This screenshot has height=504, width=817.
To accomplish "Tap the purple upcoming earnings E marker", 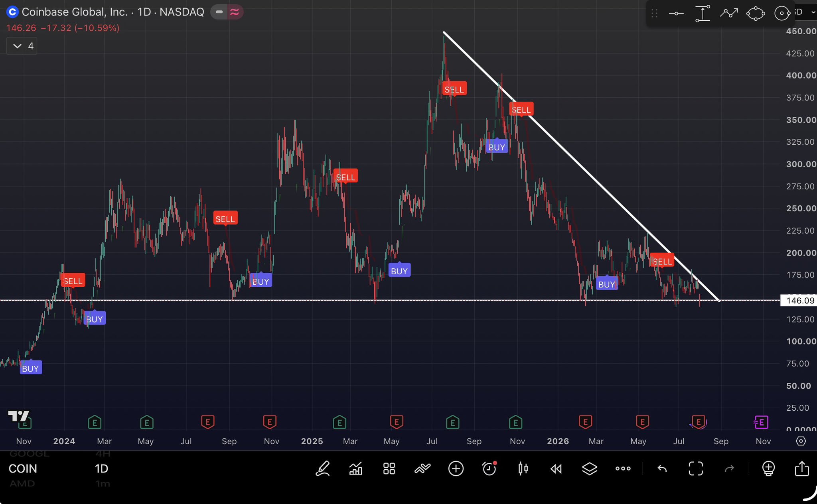I will [x=761, y=422].
